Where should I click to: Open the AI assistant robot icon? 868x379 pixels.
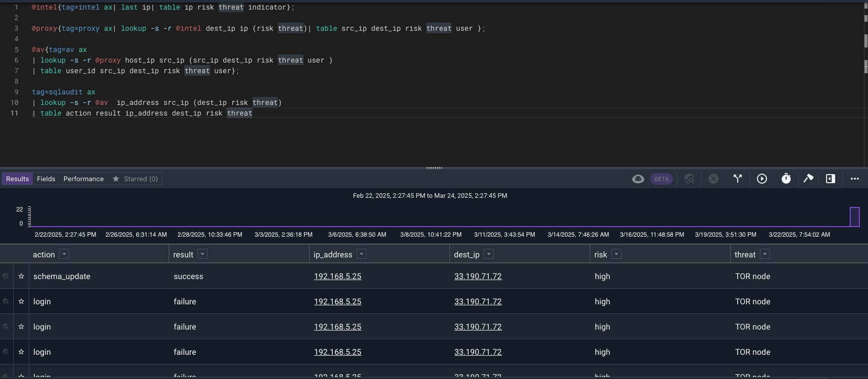pyautogui.click(x=638, y=179)
